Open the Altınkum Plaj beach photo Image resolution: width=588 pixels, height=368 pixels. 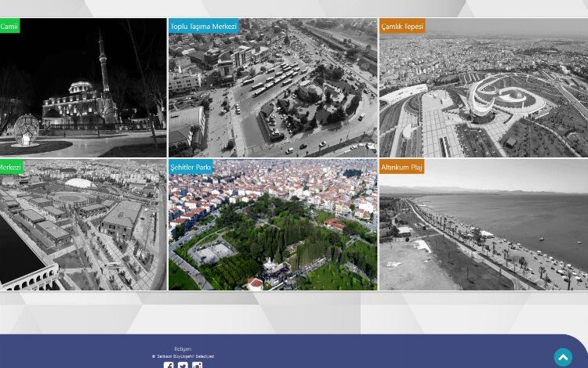(484, 225)
